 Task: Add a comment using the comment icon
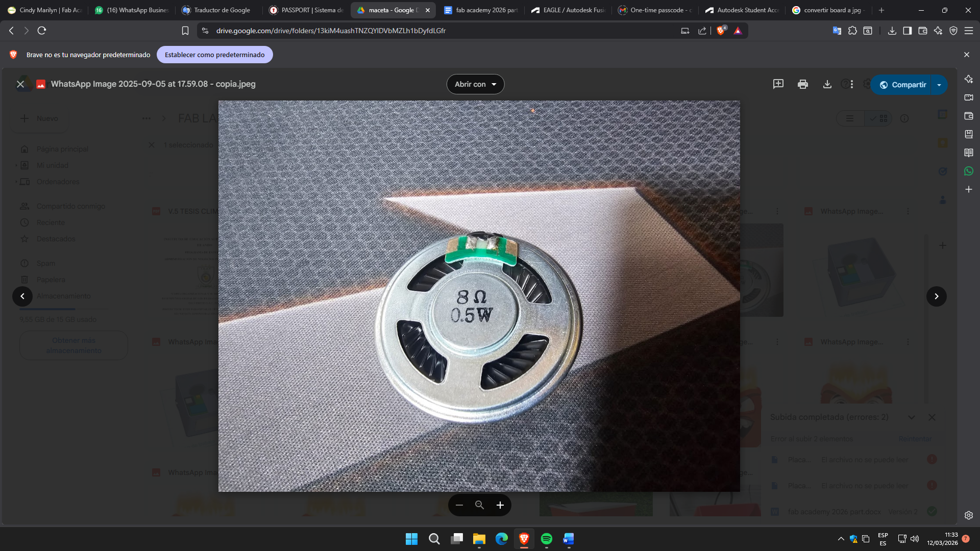tap(778, 84)
